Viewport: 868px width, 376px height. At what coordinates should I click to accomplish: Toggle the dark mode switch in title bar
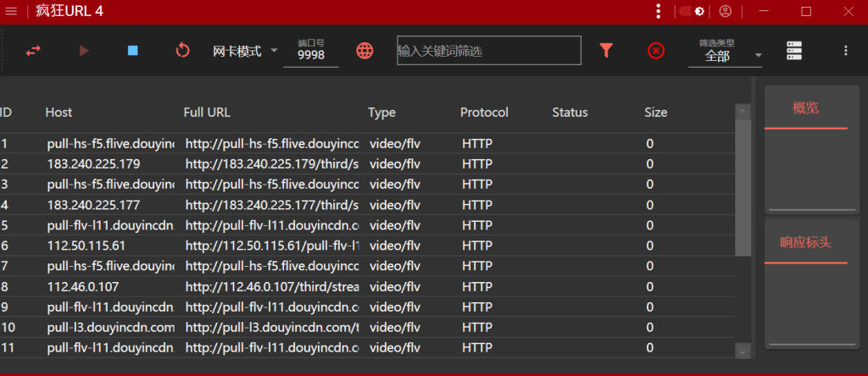tap(692, 12)
